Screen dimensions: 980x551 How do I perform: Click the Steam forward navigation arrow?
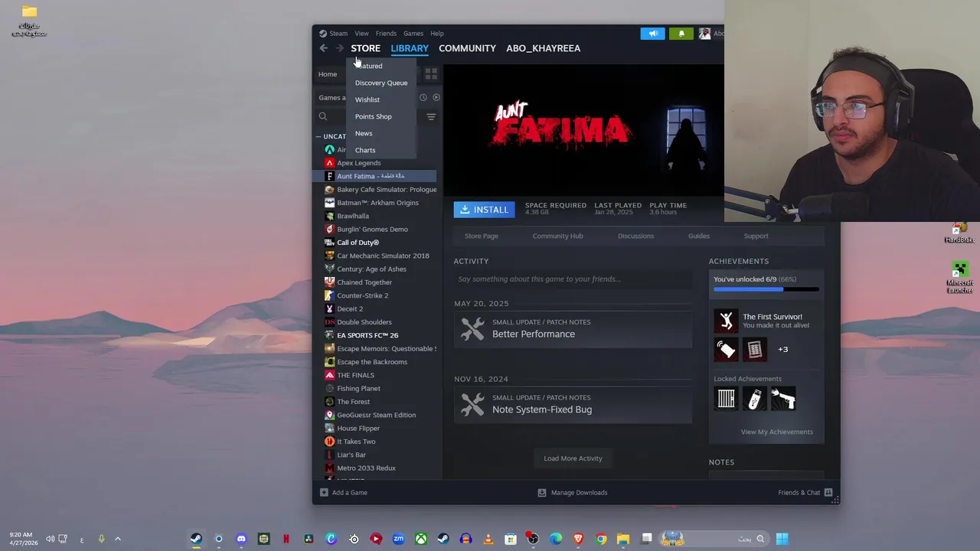339,48
